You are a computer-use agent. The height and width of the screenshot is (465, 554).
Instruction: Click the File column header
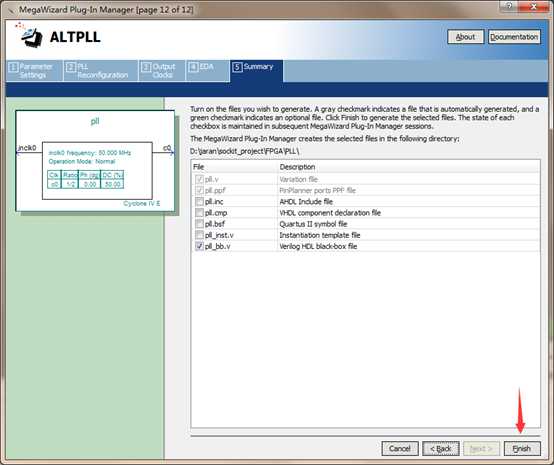(x=234, y=167)
